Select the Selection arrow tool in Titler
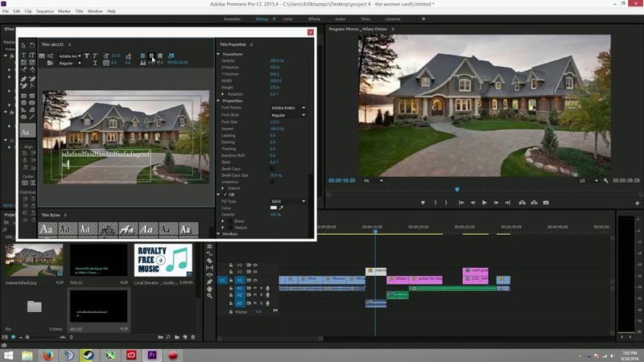This screenshot has width=644, height=362. point(23,46)
